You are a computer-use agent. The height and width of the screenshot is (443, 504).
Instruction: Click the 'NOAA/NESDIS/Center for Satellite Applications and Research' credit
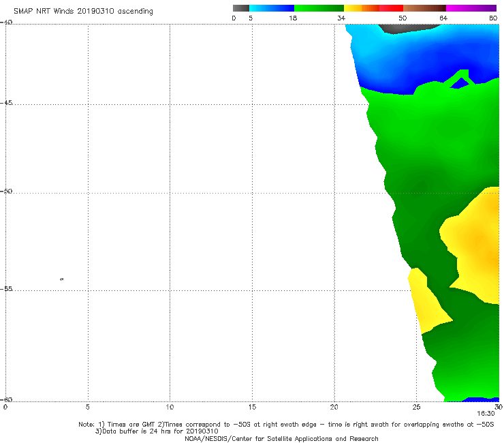[x=281, y=438]
